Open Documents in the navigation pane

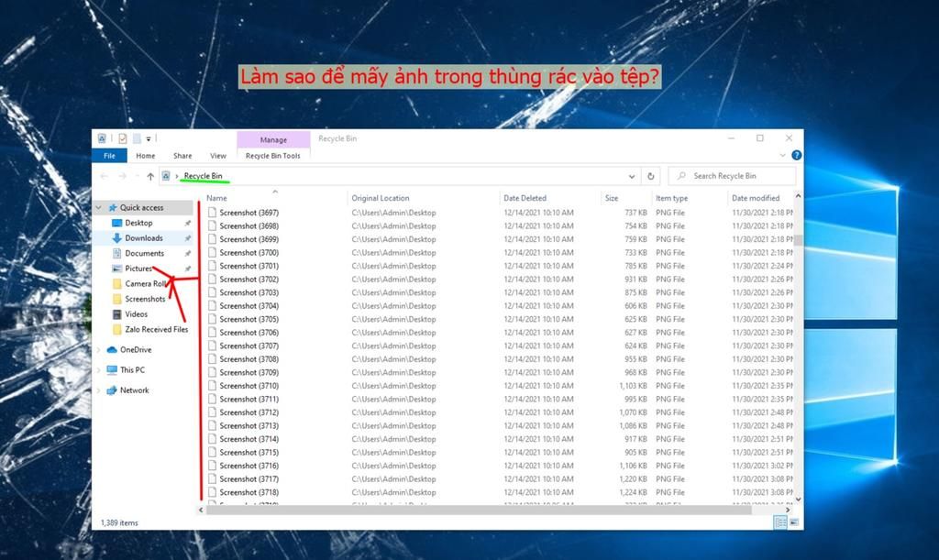point(144,253)
